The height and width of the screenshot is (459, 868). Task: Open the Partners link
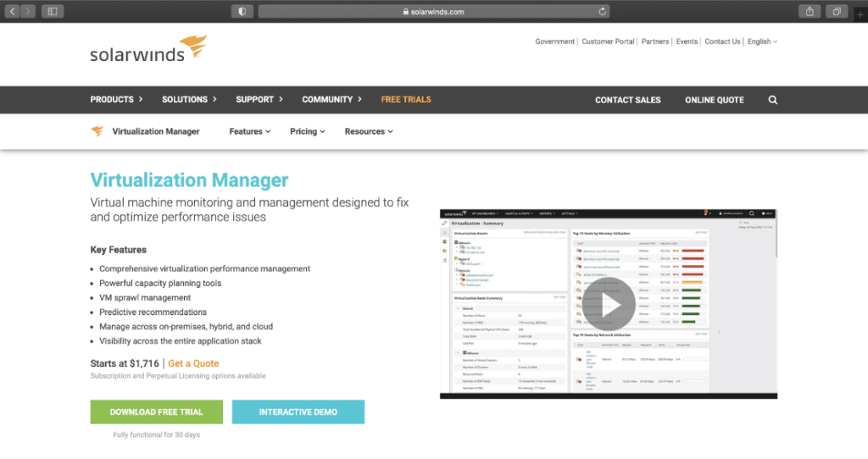pos(655,41)
